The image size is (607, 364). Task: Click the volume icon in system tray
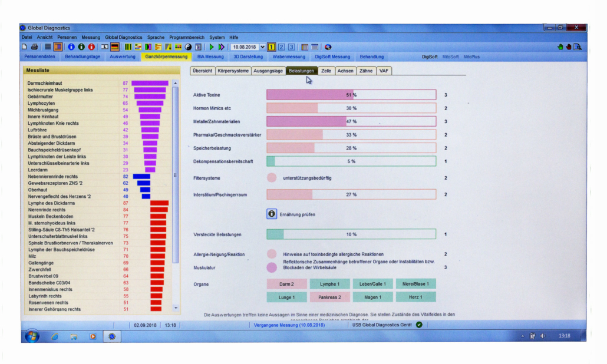[x=543, y=336]
